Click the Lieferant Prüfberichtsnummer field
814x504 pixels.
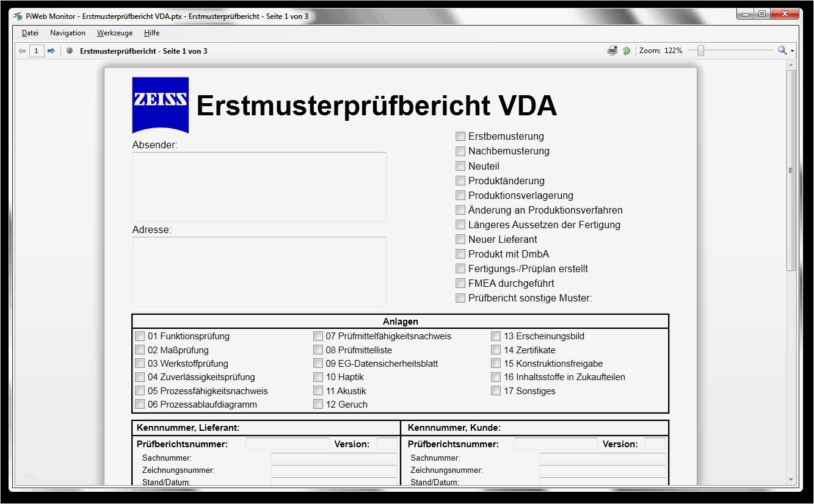click(288, 444)
